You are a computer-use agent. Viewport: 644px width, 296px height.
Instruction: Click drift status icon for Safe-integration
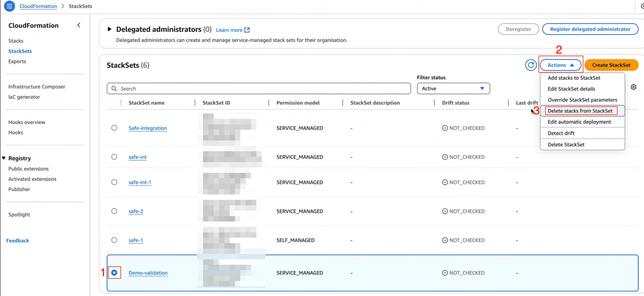(x=445, y=128)
